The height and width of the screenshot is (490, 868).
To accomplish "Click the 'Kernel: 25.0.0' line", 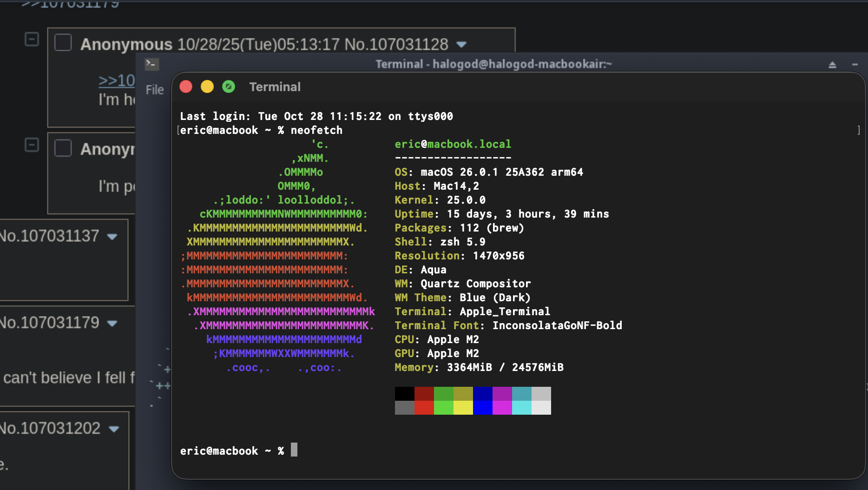I will [440, 200].
